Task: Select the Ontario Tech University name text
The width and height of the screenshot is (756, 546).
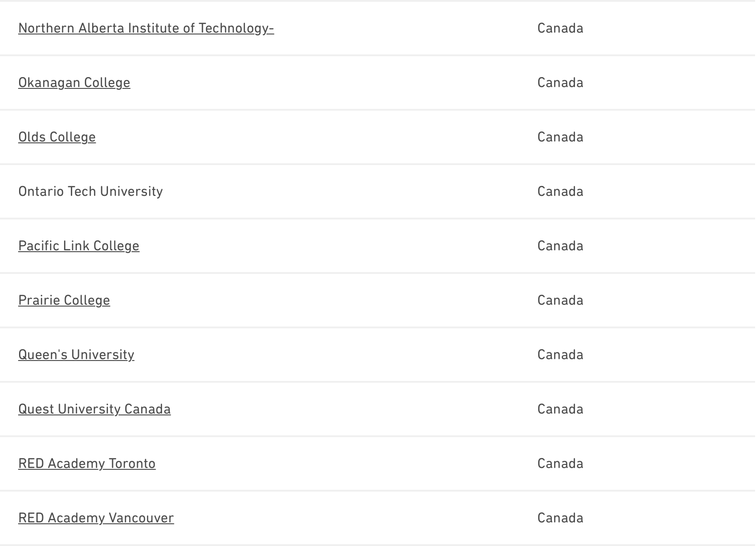Action: pos(90,191)
